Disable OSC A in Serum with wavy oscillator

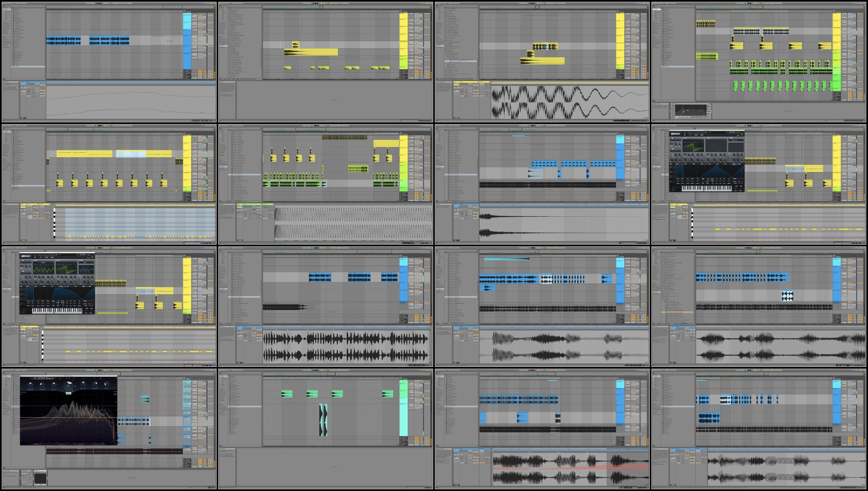(x=34, y=261)
